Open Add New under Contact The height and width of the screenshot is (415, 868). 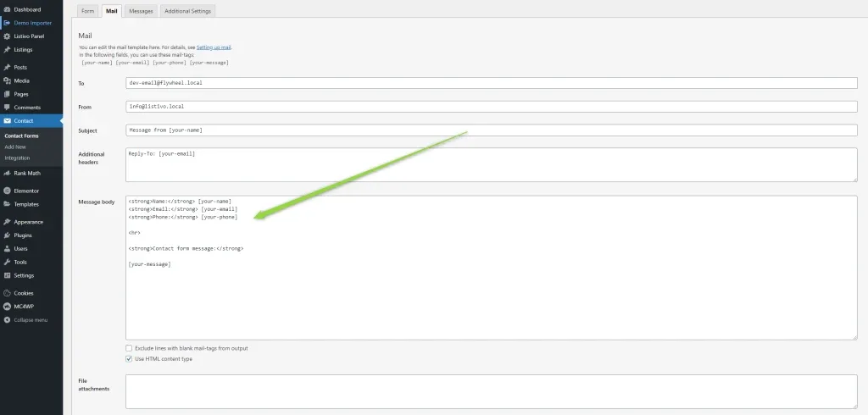(15, 147)
